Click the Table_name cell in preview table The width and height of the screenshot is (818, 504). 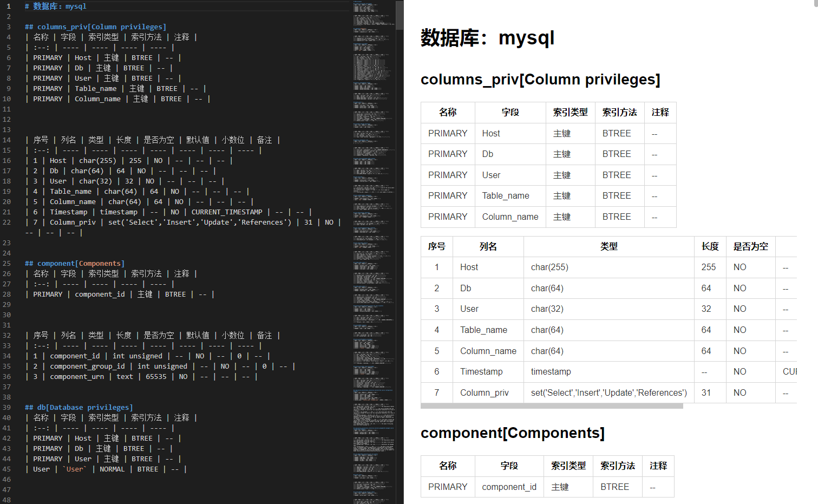click(505, 195)
